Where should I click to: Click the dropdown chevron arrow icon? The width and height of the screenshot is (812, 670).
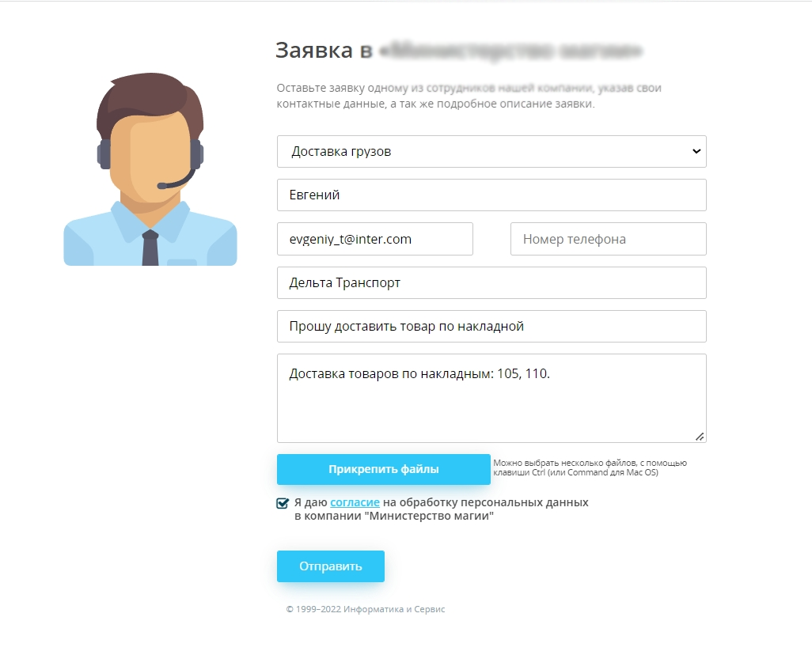tap(696, 151)
